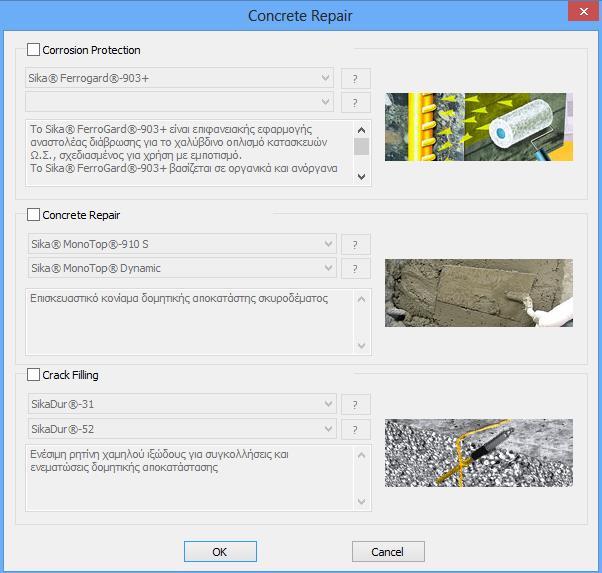
Task: Click the up arrow in the FerroGard description scrollbar
Action: pos(361,130)
